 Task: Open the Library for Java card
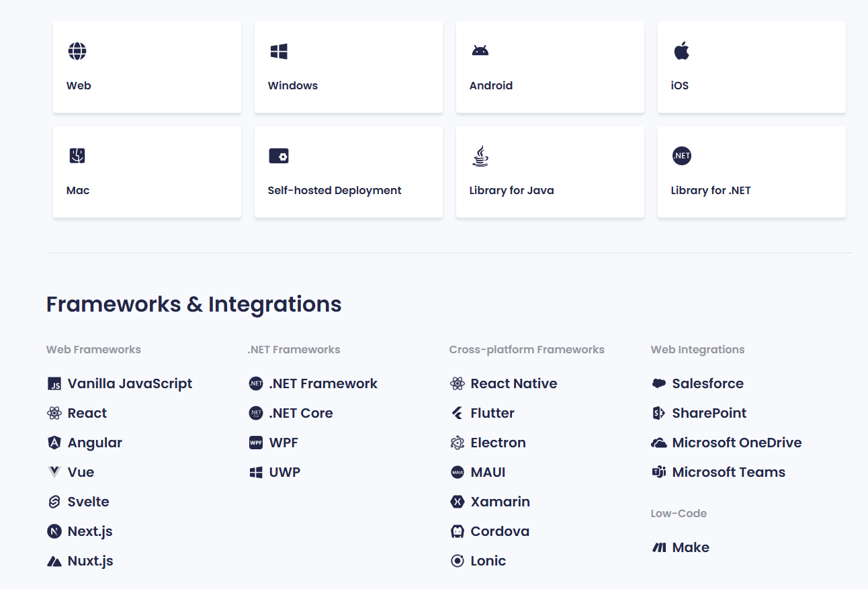click(550, 172)
